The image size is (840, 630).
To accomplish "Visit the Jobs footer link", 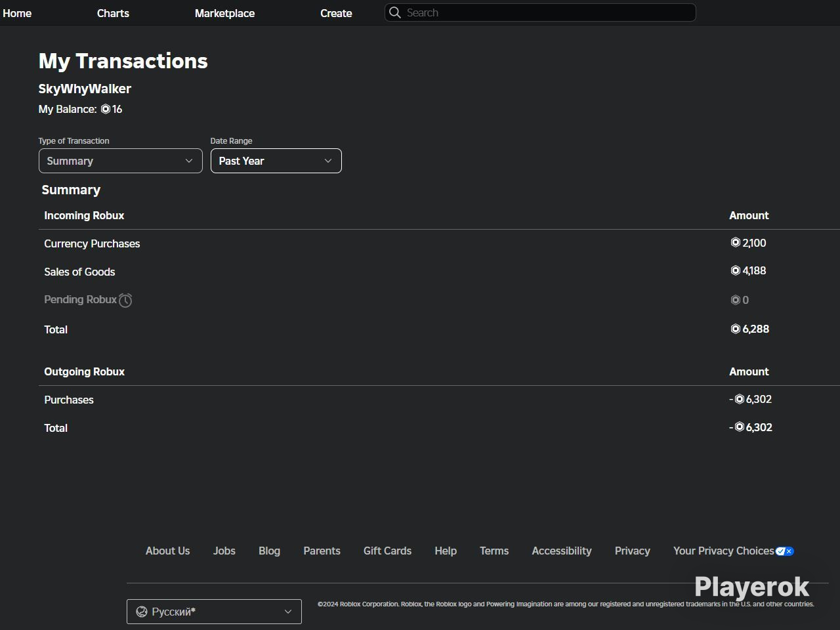I will coord(224,551).
